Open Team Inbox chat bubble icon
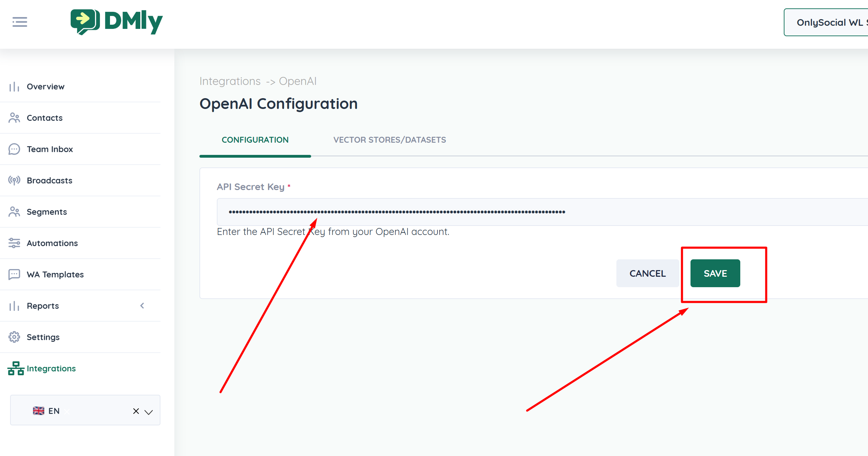This screenshot has height=456, width=868. [14, 149]
